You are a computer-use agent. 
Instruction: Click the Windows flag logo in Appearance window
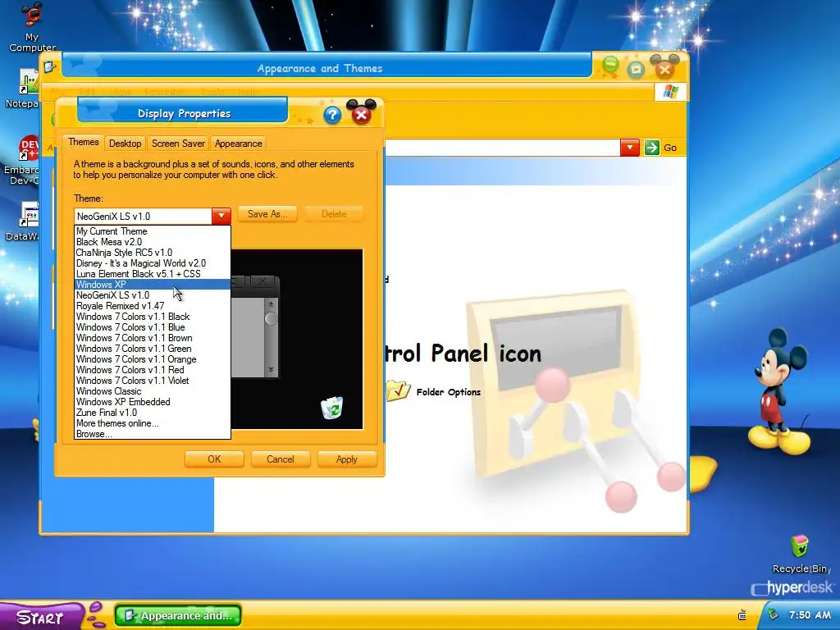(x=670, y=92)
